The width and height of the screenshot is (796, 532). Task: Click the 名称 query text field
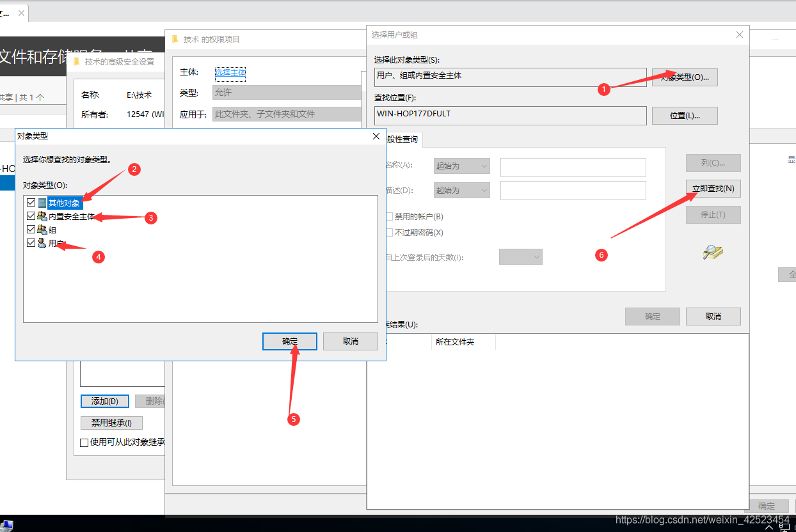tap(573, 167)
